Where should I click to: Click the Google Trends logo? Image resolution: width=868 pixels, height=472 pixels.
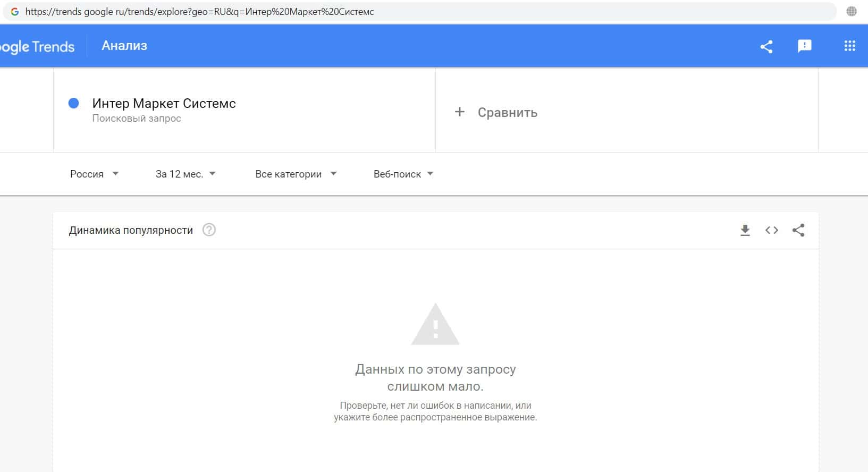click(37, 47)
